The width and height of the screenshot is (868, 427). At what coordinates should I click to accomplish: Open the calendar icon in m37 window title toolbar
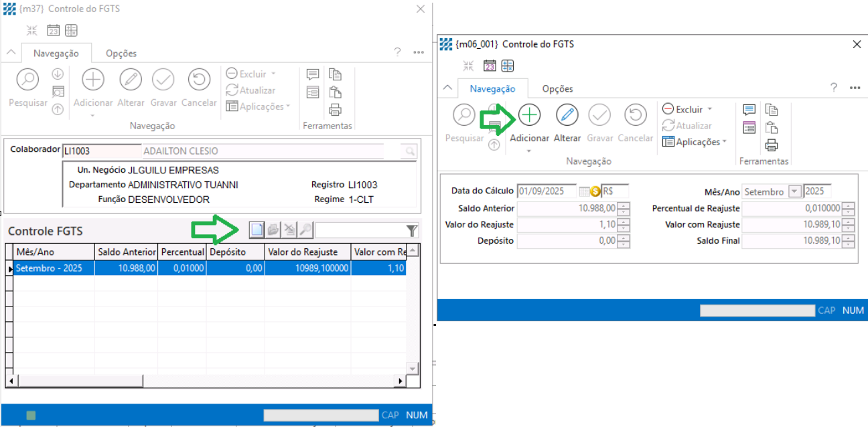pos(54,30)
